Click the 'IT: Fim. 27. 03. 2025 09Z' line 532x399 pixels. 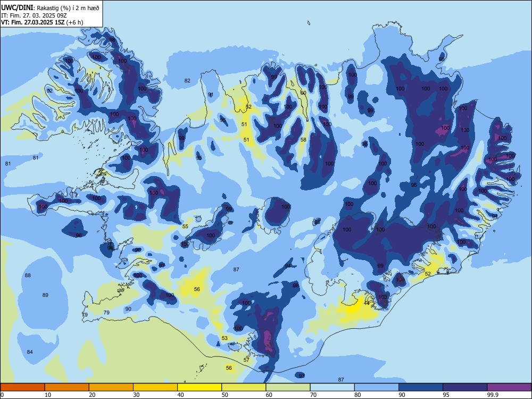click(34, 15)
